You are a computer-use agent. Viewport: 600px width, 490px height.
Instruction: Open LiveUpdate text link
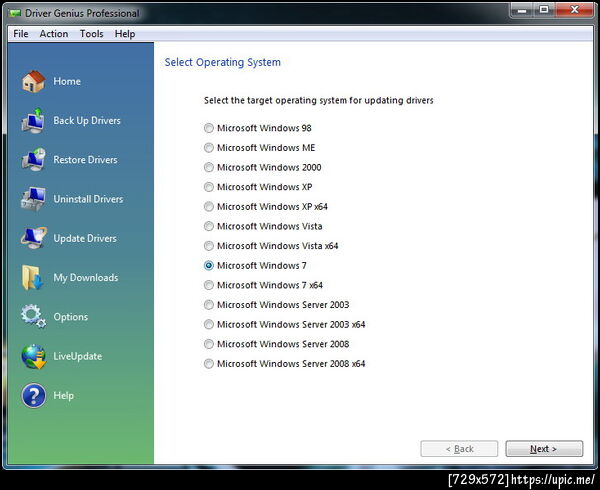click(x=78, y=357)
